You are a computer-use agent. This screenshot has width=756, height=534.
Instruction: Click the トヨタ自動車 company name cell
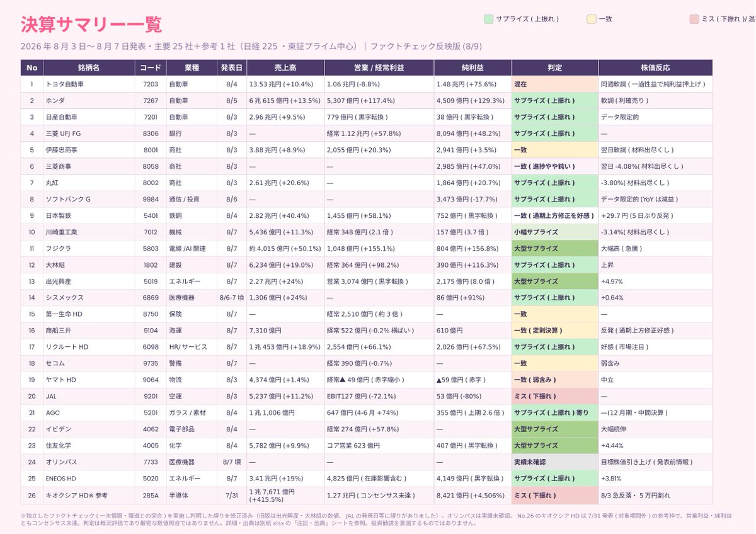89,84
